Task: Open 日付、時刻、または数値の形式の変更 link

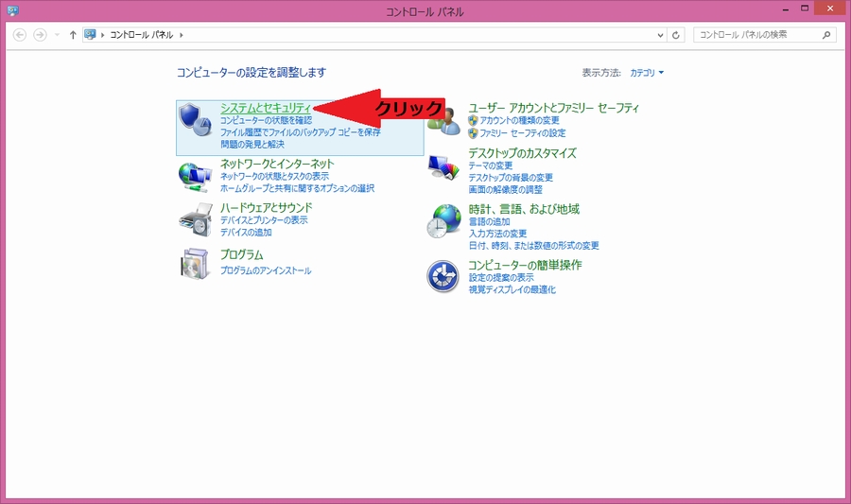Action: tap(533, 245)
